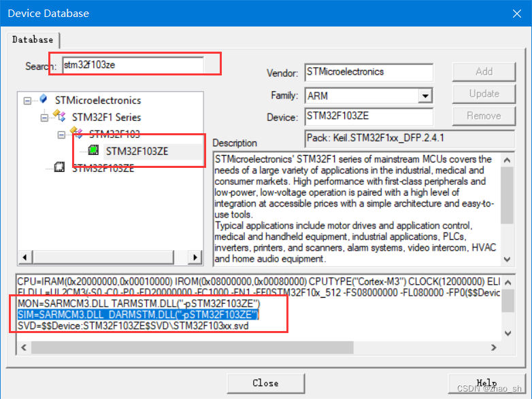The width and height of the screenshot is (532, 399).
Task: Click the STM32F1 Series family icon
Action: (x=59, y=116)
